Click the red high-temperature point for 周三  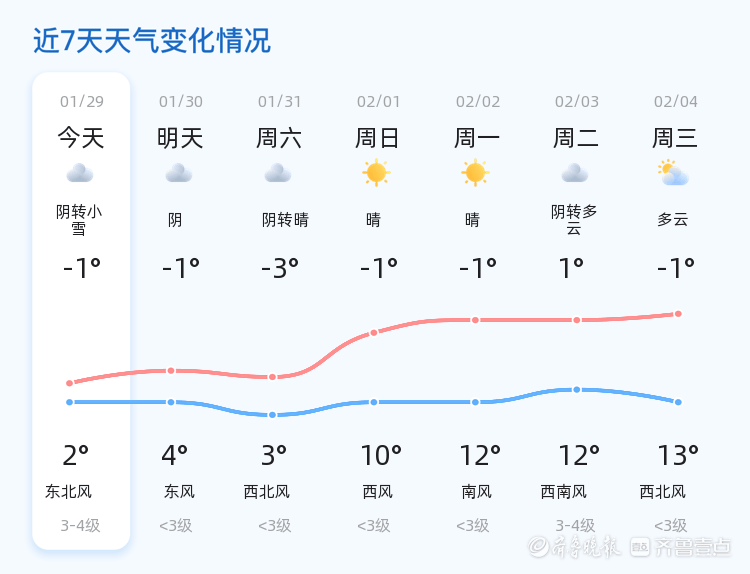(x=678, y=314)
